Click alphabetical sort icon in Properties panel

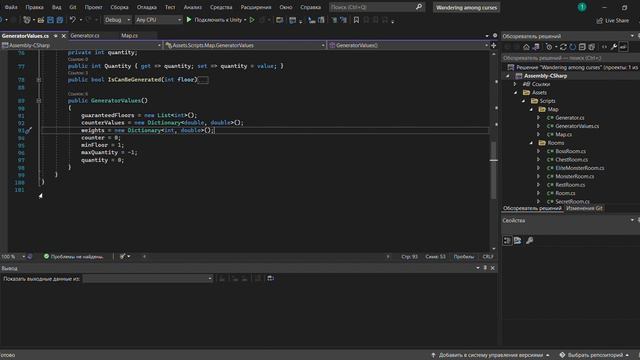tap(518, 240)
